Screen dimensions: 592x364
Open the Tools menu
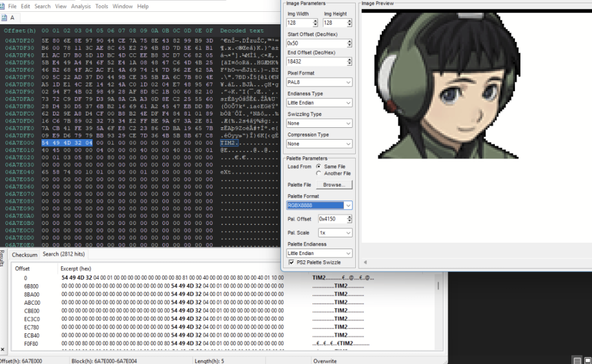point(102,6)
